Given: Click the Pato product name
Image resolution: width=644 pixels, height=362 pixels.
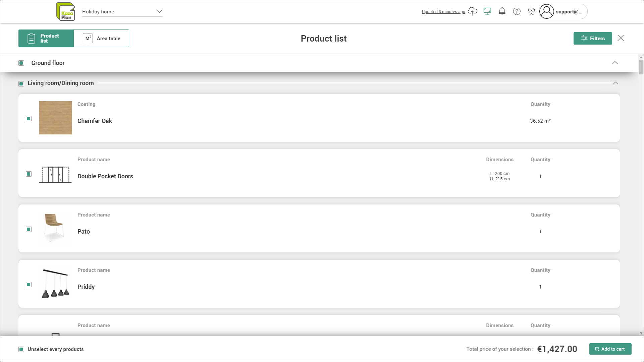Looking at the screenshot, I should point(84,232).
